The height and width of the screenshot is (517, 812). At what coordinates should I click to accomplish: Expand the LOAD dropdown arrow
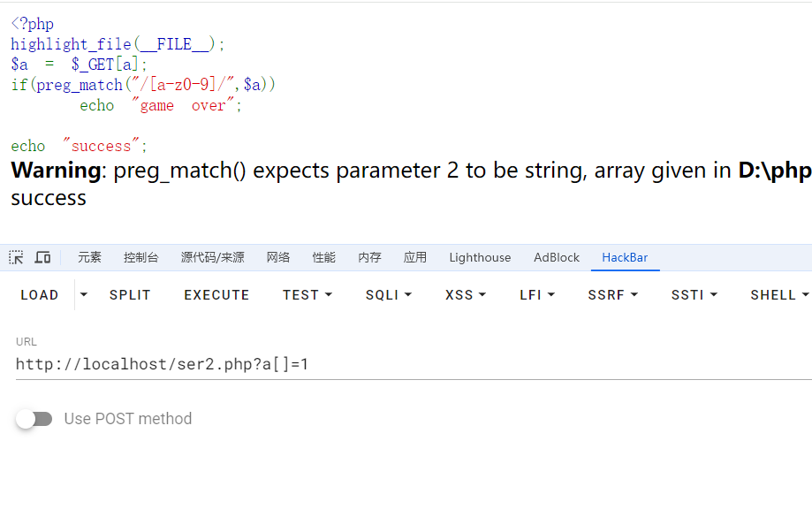pyautogui.click(x=84, y=294)
